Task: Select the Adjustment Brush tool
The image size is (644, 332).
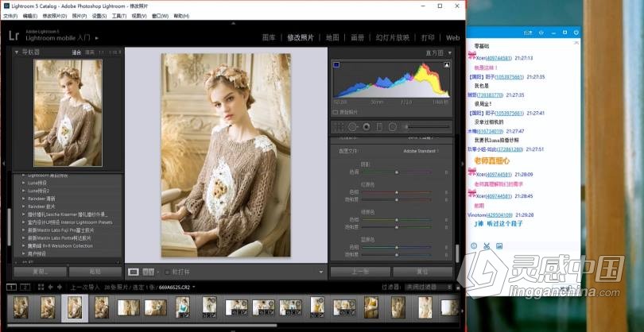Action: [x=427, y=127]
